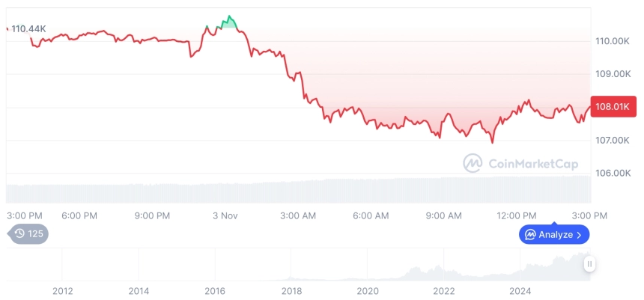Click the red 108.01K current price tag
The height and width of the screenshot is (300, 644).
click(x=613, y=107)
